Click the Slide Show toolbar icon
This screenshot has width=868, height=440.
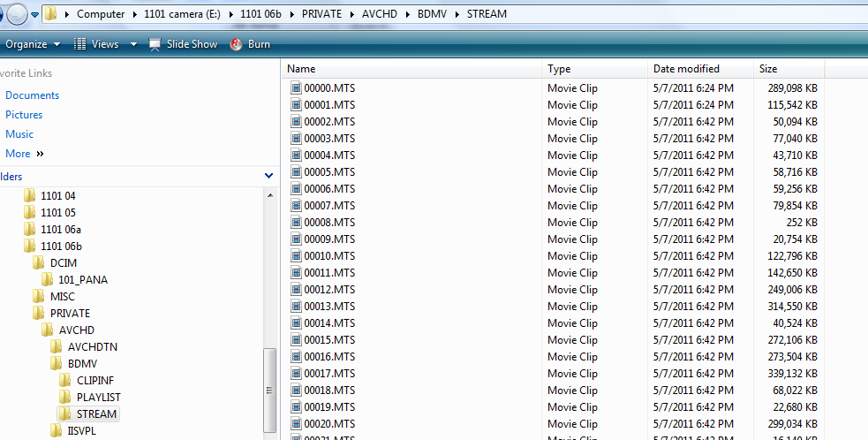pyautogui.click(x=155, y=44)
